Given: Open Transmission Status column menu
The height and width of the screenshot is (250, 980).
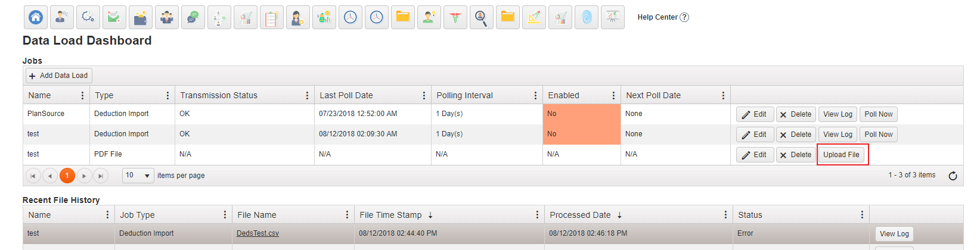Looking at the screenshot, I should click(x=307, y=95).
